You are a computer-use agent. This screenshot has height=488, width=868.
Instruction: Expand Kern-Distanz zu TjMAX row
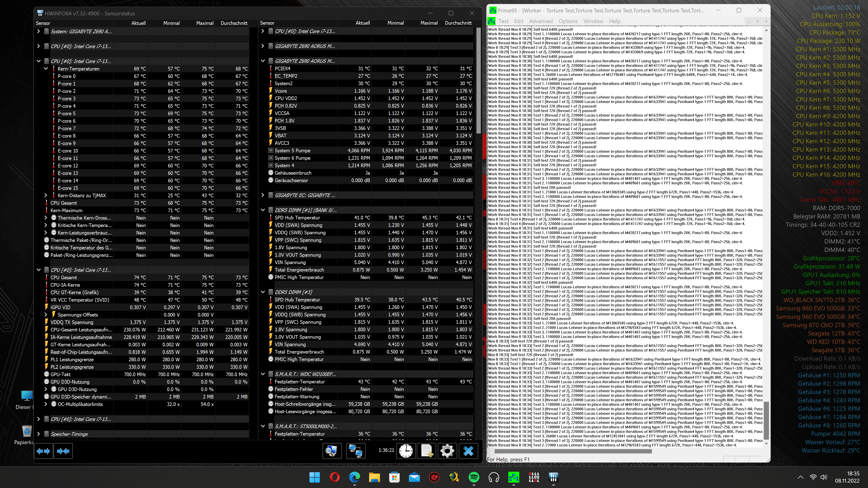click(46, 195)
